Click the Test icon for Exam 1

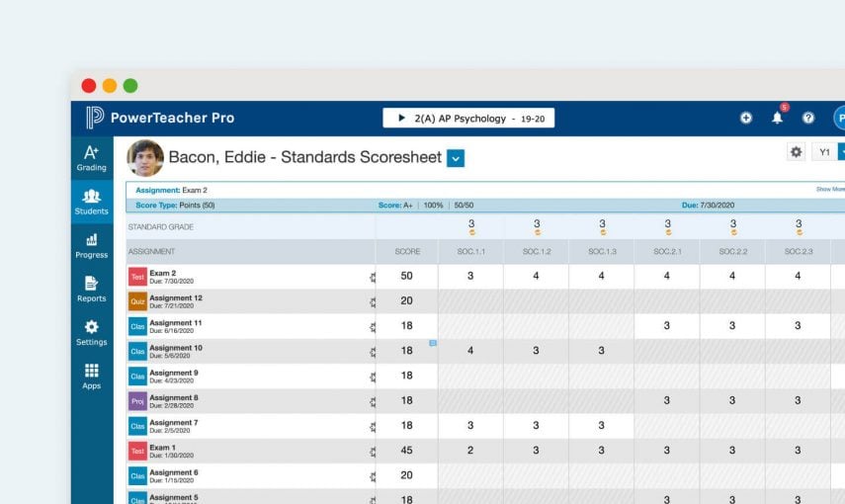(138, 451)
